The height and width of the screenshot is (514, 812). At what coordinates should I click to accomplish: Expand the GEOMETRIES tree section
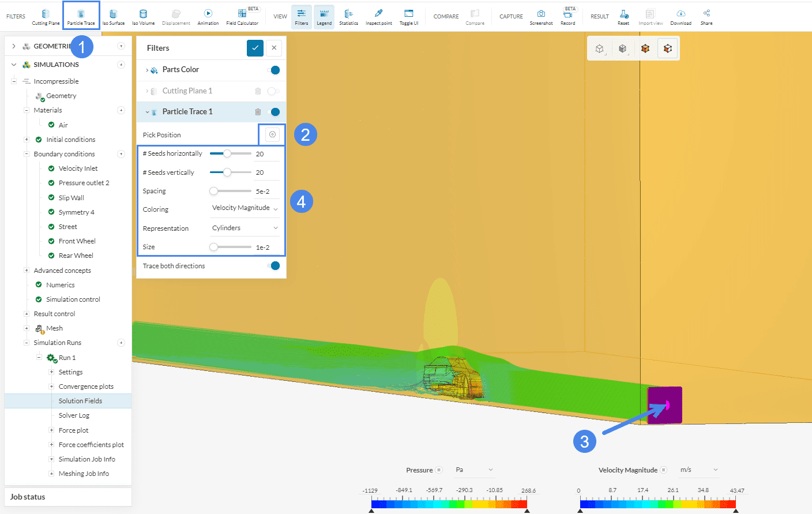click(x=14, y=46)
